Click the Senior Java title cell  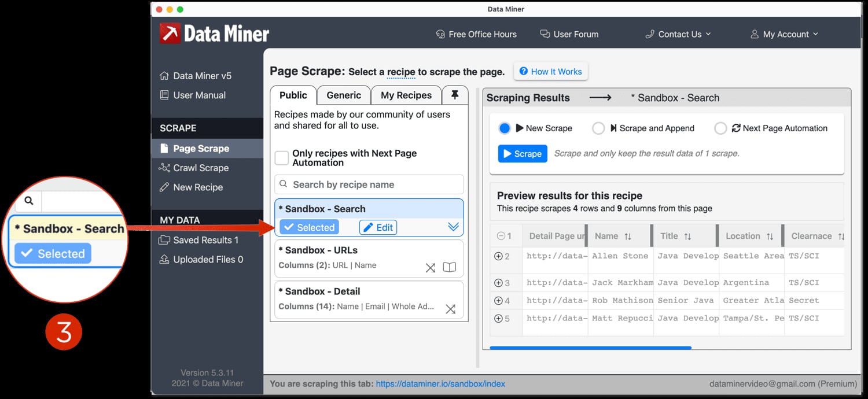[x=686, y=301]
